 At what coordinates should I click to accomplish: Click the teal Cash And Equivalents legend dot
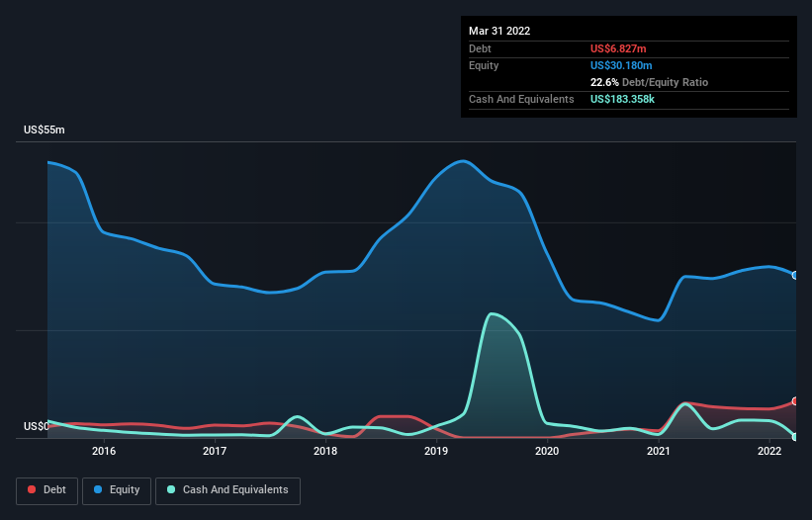[171, 489]
